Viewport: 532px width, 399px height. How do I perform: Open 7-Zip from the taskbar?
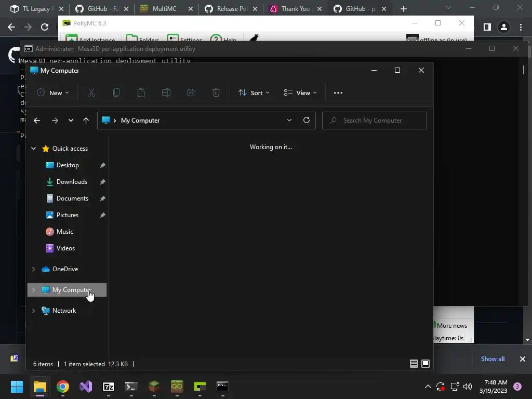click(x=109, y=387)
